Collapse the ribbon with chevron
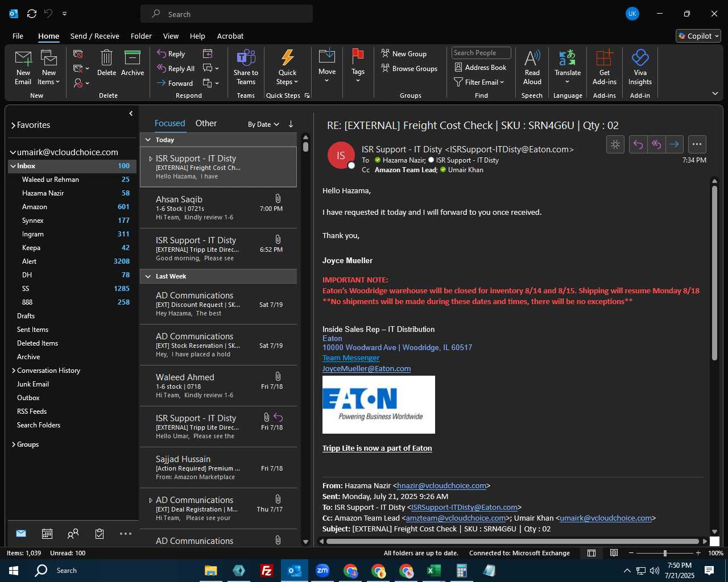Screen dimensions: 728x582 [x=715, y=93]
